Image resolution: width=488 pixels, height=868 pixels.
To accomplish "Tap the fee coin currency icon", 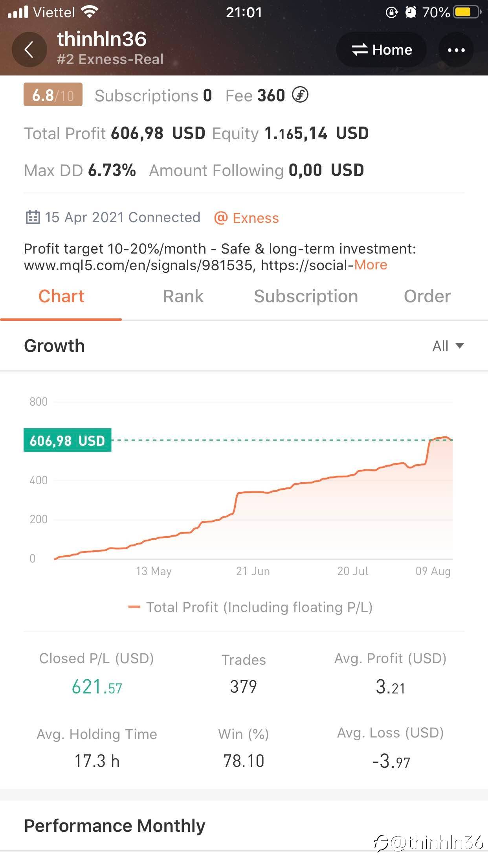I will (x=300, y=95).
